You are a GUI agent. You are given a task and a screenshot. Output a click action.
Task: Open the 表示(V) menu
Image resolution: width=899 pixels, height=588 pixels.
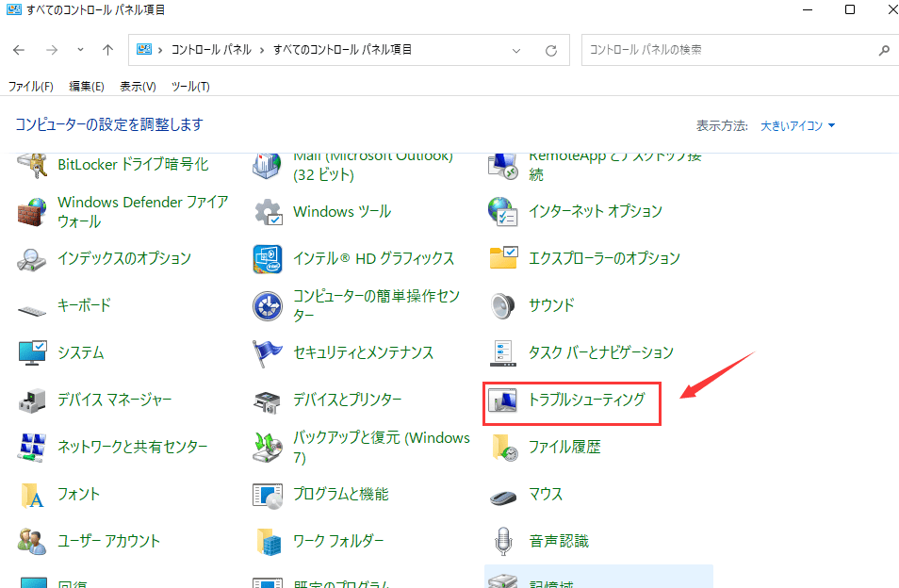[138, 87]
